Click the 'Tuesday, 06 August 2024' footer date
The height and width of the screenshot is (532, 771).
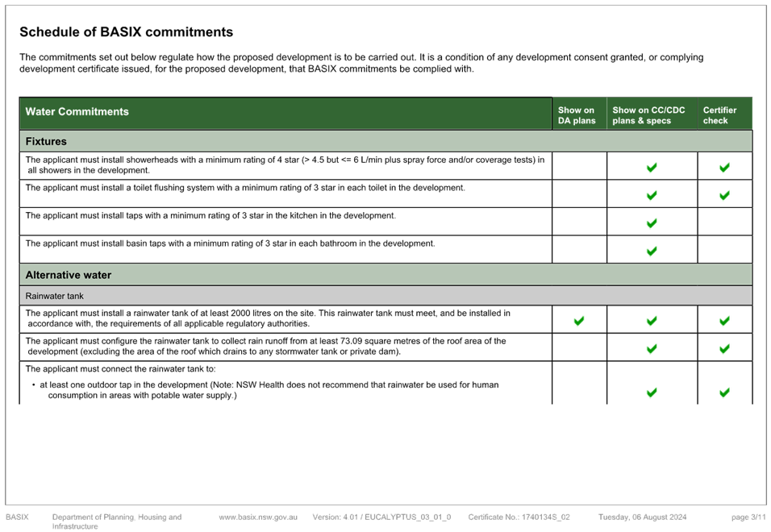642,517
